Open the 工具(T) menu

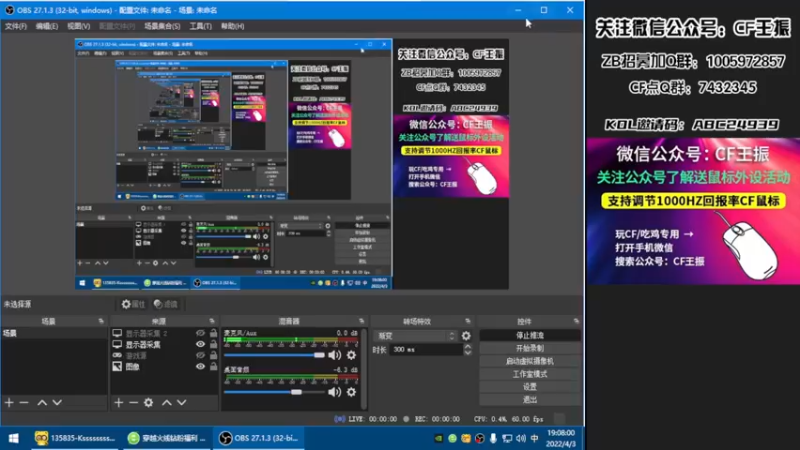[x=201, y=26]
